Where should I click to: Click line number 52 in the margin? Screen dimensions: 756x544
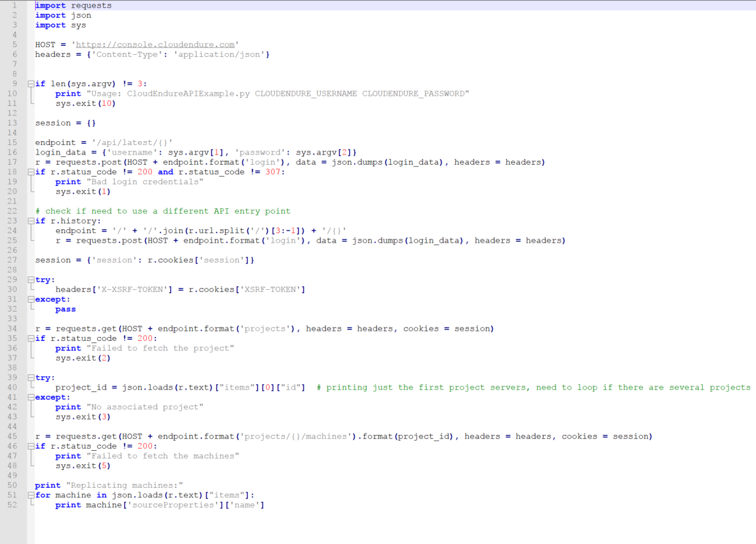[12, 505]
